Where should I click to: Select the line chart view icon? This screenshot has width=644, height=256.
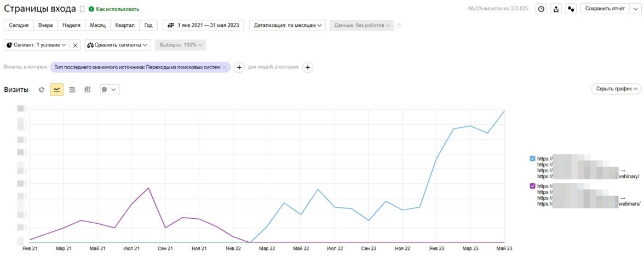[57, 90]
